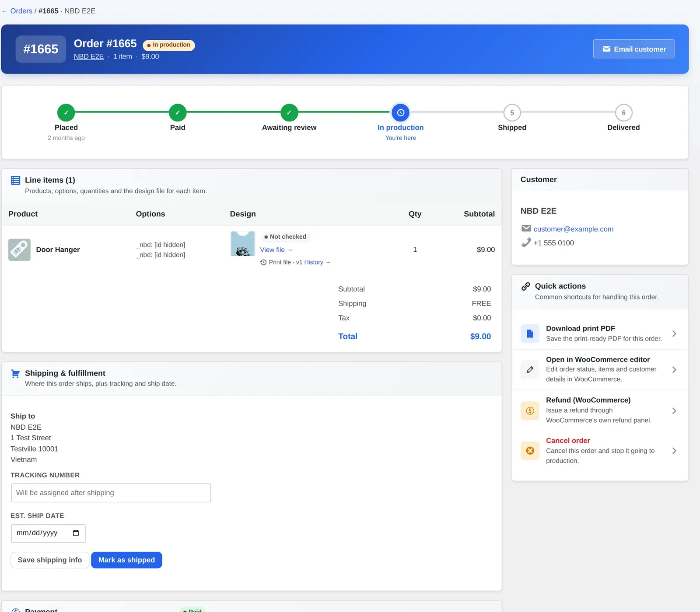Open the View file link
The image size is (700, 612).
pyautogui.click(x=276, y=250)
